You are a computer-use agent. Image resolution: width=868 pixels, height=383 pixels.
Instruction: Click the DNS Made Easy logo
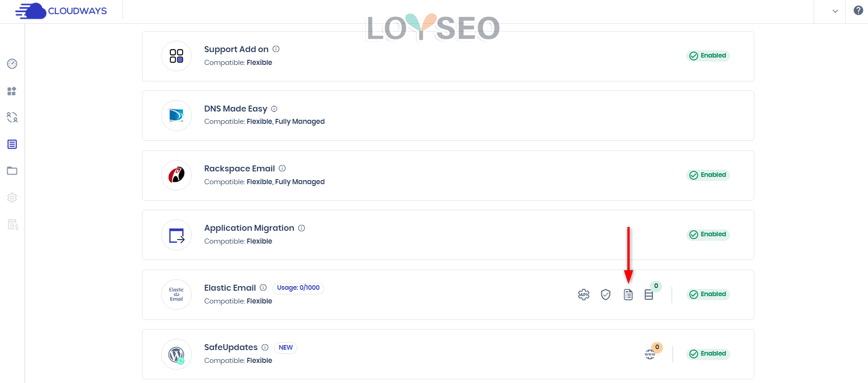click(176, 116)
